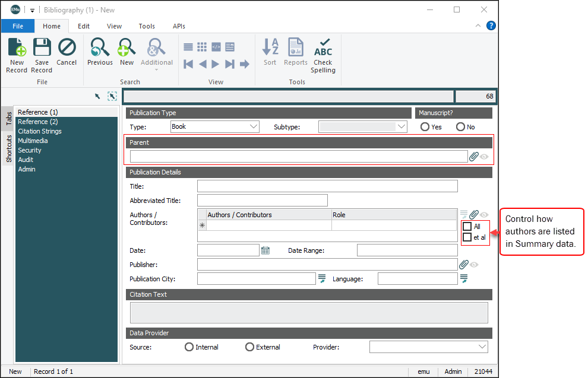588x378 pixels.
Task: Expand the Provider dropdown
Action: pyautogui.click(x=482, y=347)
